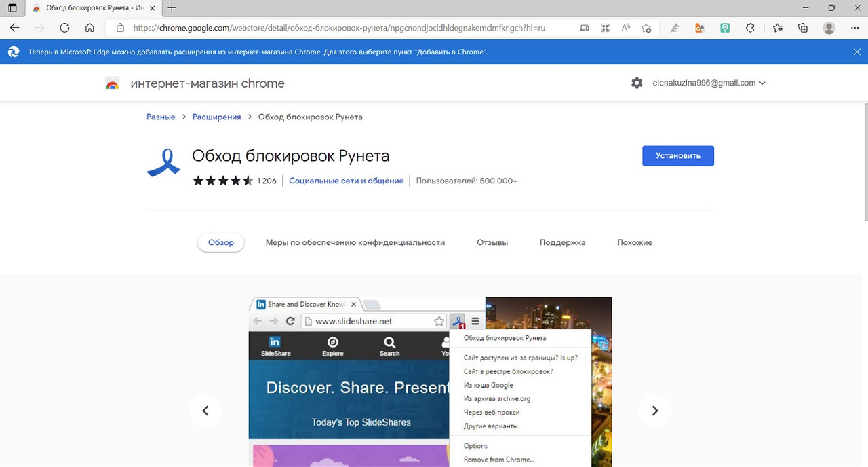The image size is (868, 467).
Task: View site information lock icon
Action: point(120,28)
